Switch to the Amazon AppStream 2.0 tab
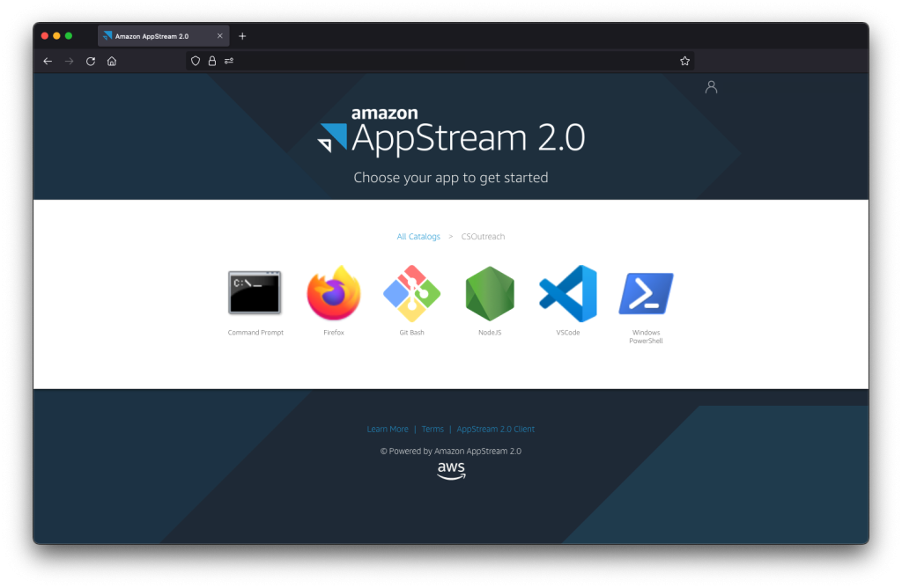The height and width of the screenshot is (588, 902). click(160, 35)
